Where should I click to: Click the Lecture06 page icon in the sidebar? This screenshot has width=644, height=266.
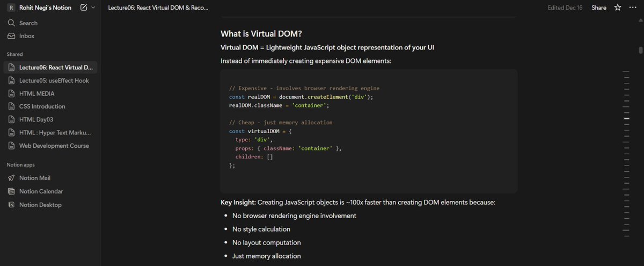click(12, 67)
